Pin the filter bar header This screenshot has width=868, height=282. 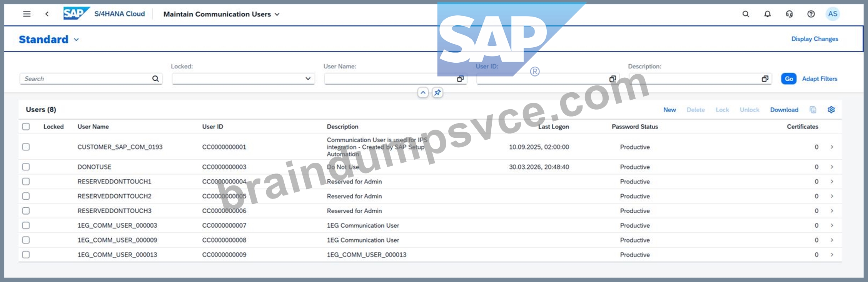click(x=437, y=93)
